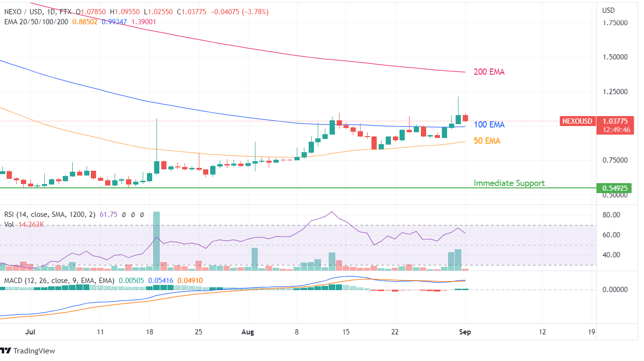
Task: Click the 40.00 RSI axis value
Action: click(x=611, y=255)
